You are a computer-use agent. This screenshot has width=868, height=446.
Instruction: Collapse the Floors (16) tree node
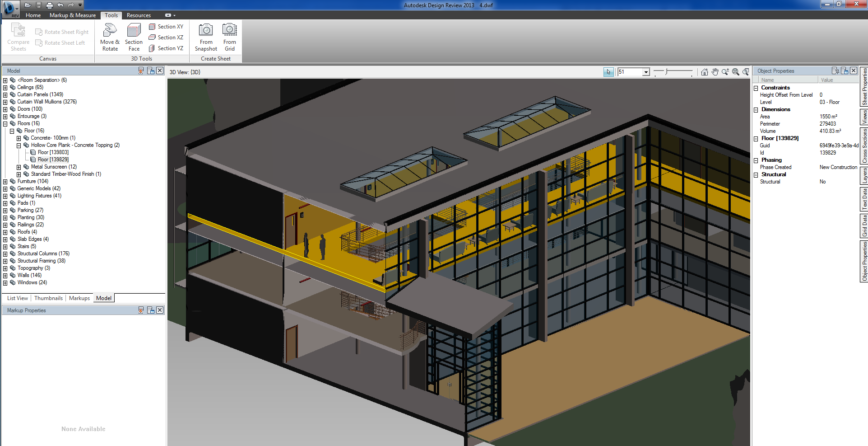point(5,124)
